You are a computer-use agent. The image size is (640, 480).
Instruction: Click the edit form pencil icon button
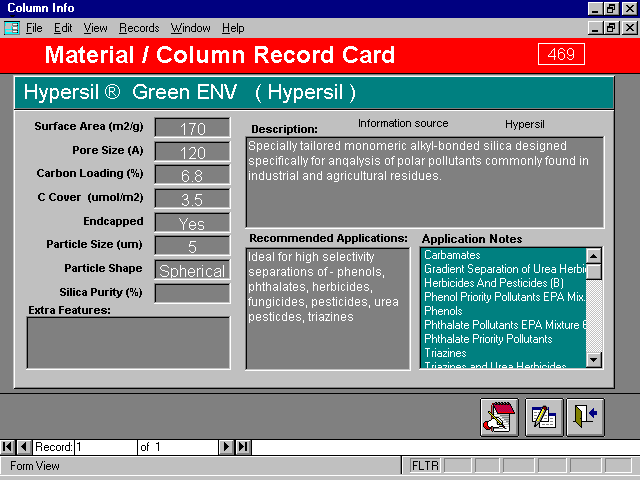544,417
